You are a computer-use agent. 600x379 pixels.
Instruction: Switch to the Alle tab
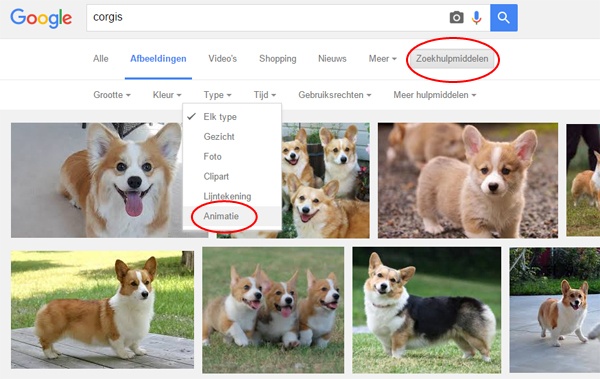(101, 59)
